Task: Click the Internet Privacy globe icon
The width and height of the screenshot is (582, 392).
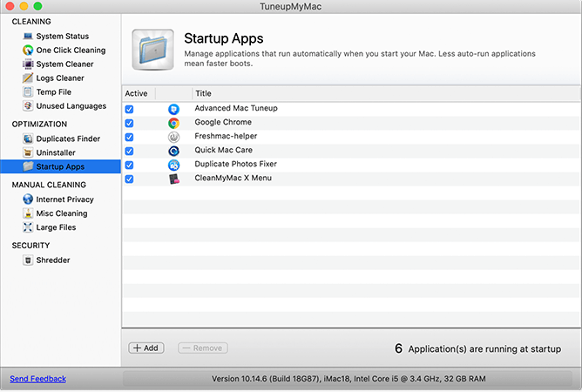Action: coord(28,199)
